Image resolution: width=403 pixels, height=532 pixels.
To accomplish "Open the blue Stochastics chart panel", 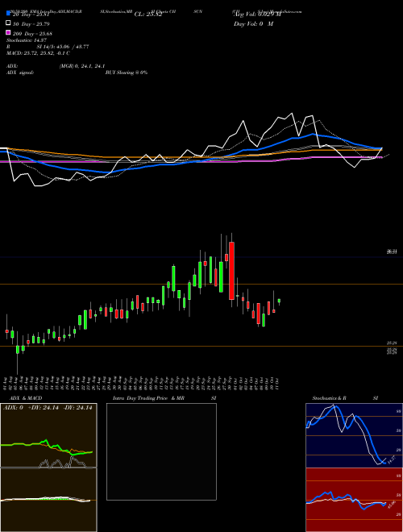I will (354, 435).
